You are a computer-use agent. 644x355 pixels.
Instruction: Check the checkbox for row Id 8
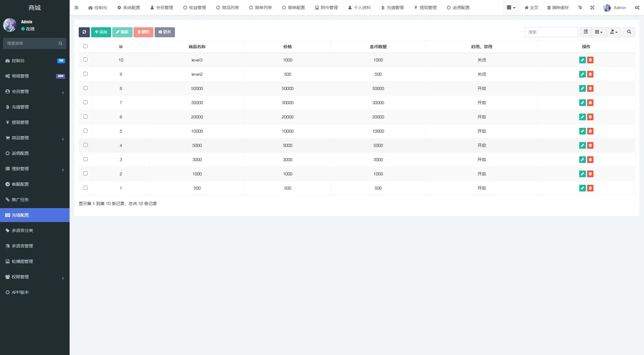[85, 88]
